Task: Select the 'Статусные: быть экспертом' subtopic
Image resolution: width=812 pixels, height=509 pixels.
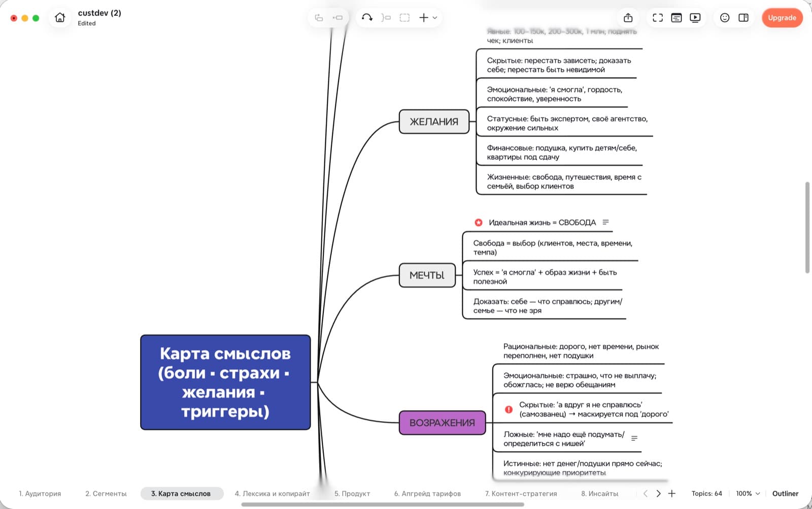Action: pos(567,123)
